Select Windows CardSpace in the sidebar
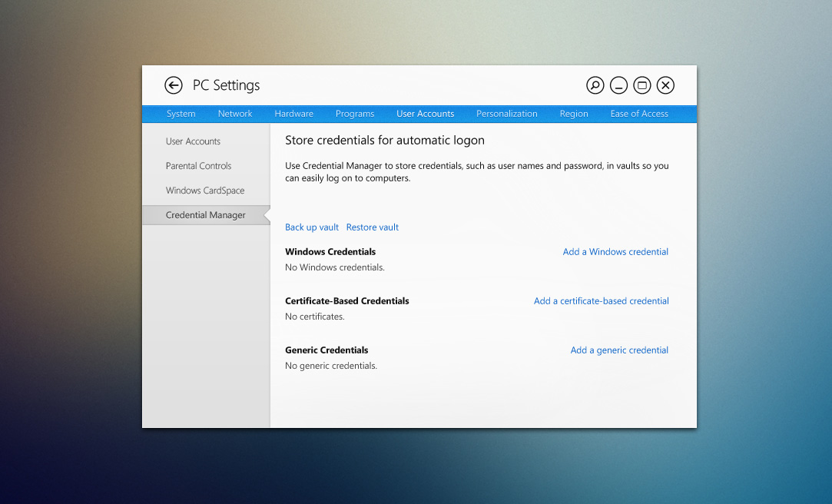The height and width of the screenshot is (504, 832). click(204, 190)
